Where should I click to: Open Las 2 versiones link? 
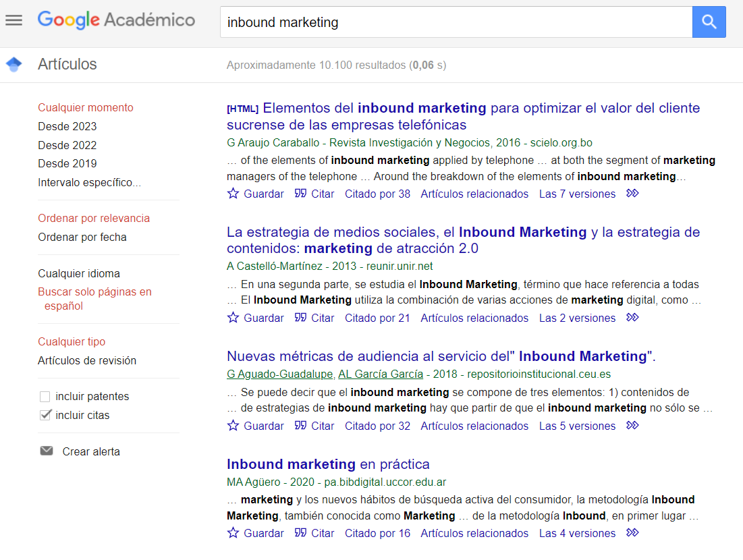tap(577, 318)
